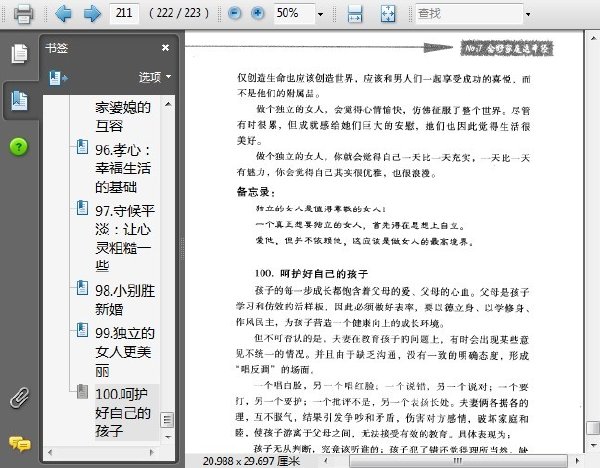Select bookmark 97.守候平淡：让心灵粗糙一些
Image resolution: width=600 pixels, height=468 pixels.
click(125, 238)
